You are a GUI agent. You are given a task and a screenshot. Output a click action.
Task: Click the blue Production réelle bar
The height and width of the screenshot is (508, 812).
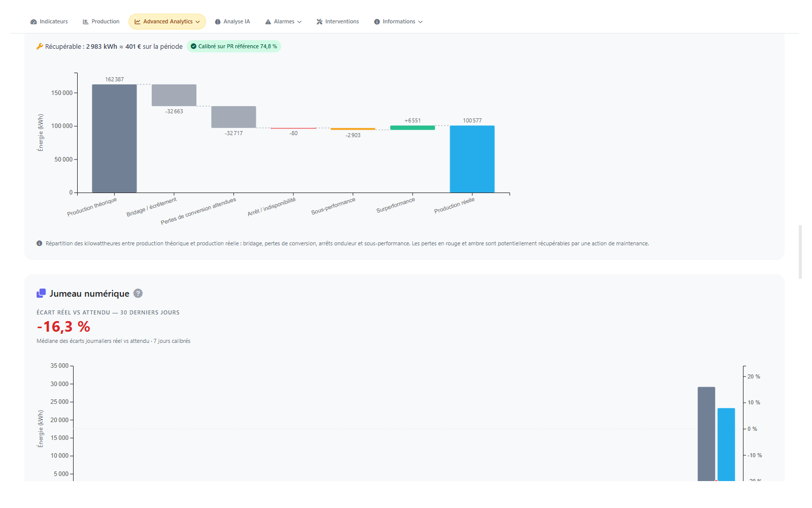click(x=472, y=159)
